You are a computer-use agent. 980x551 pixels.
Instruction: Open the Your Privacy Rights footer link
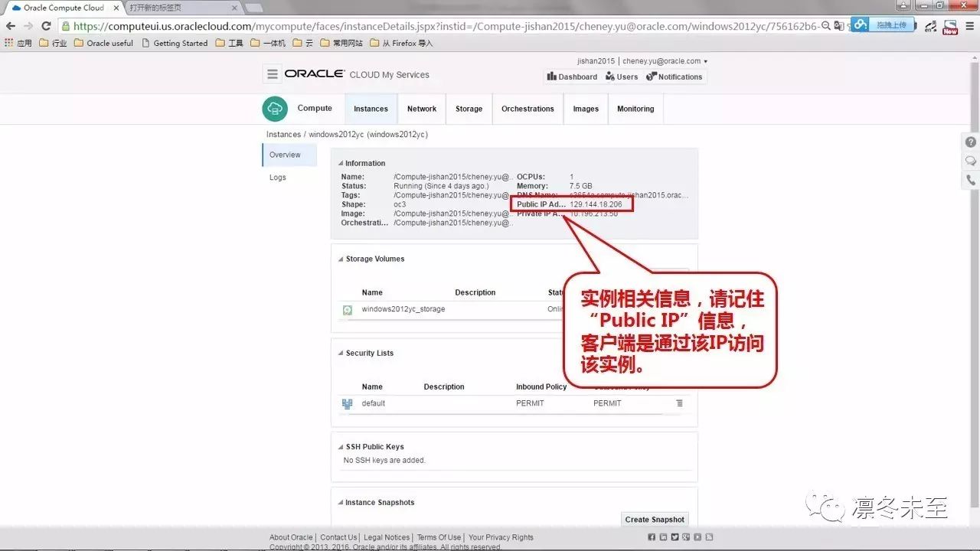(501, 537)
